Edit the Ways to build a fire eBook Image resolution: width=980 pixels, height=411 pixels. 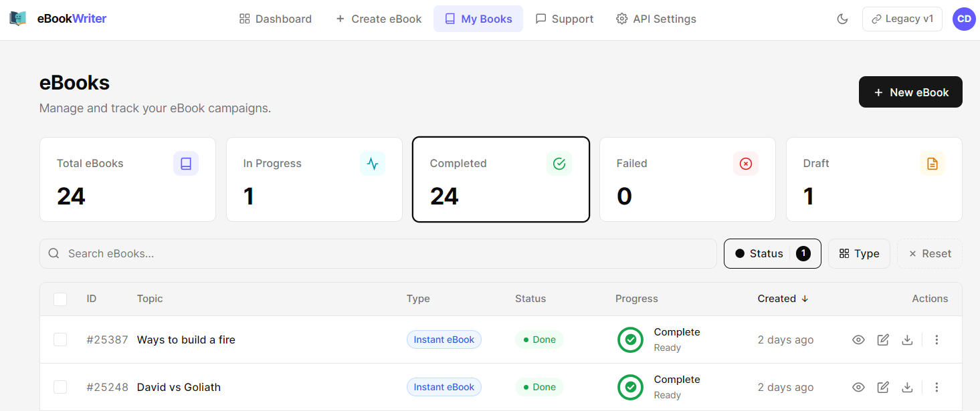pyautogui.click(x=883, y=339)
